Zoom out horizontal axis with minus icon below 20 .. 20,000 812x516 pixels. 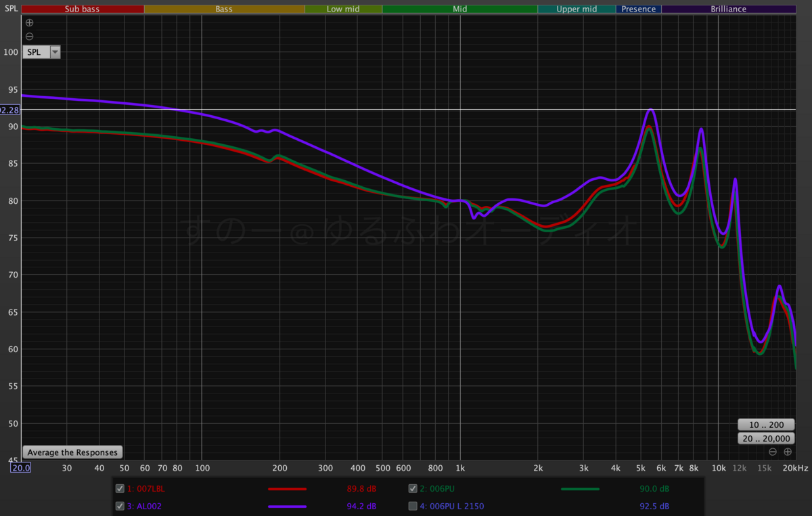(773, 452)
